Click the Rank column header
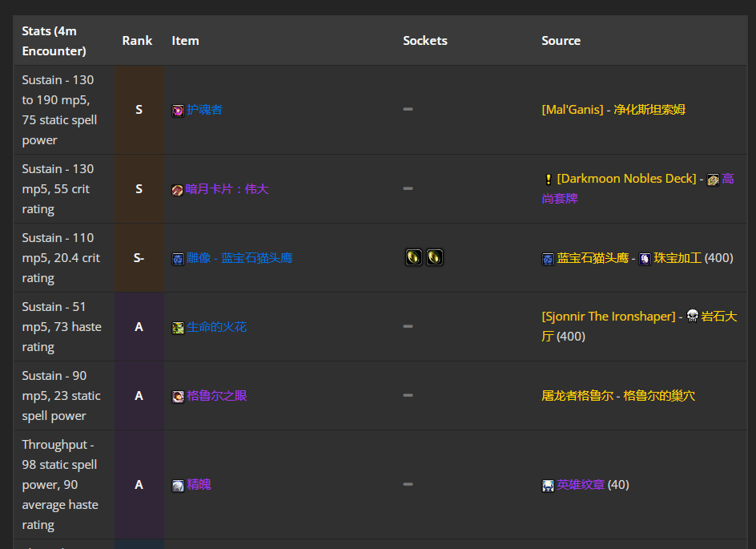Image resolution: width=756 pixels, height=549 pixels. point(137,41)
